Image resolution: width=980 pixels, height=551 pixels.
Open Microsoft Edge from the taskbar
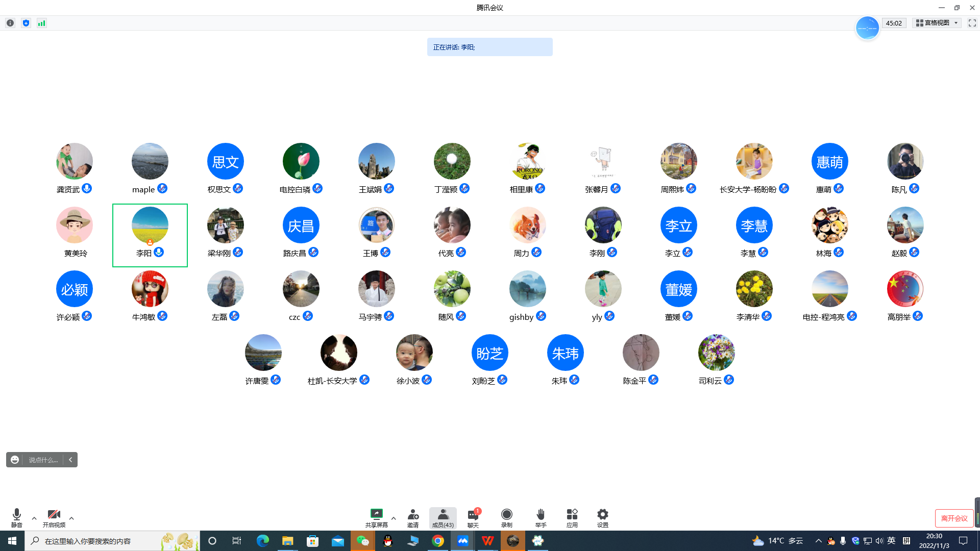coord(263,541)
